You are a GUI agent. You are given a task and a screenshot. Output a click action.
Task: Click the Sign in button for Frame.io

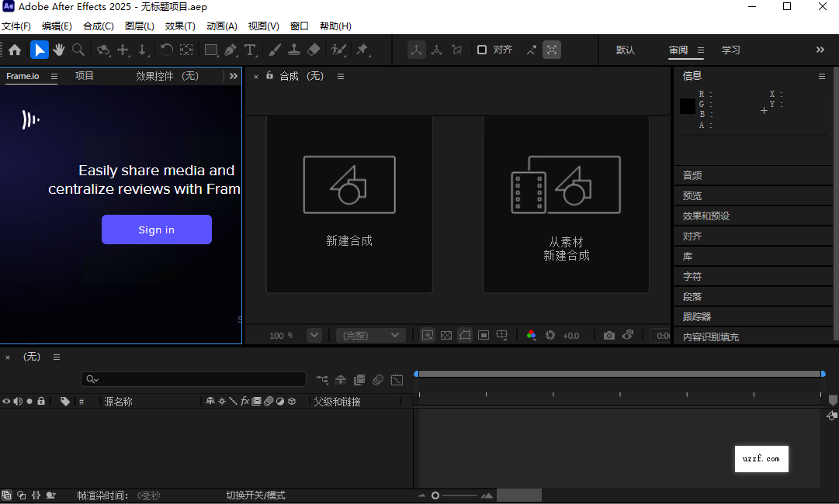[156, 230]
